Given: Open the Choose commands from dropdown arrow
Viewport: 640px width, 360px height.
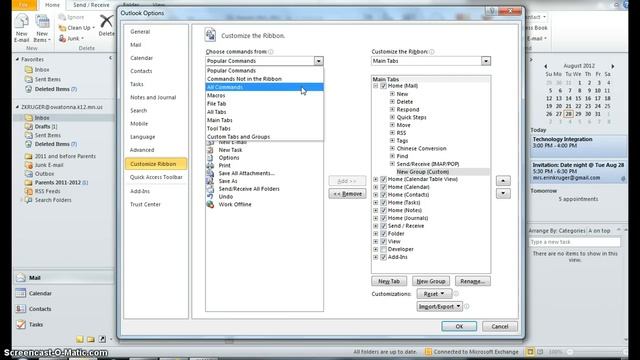Looking at the screenshot, I should pos(318,61).
